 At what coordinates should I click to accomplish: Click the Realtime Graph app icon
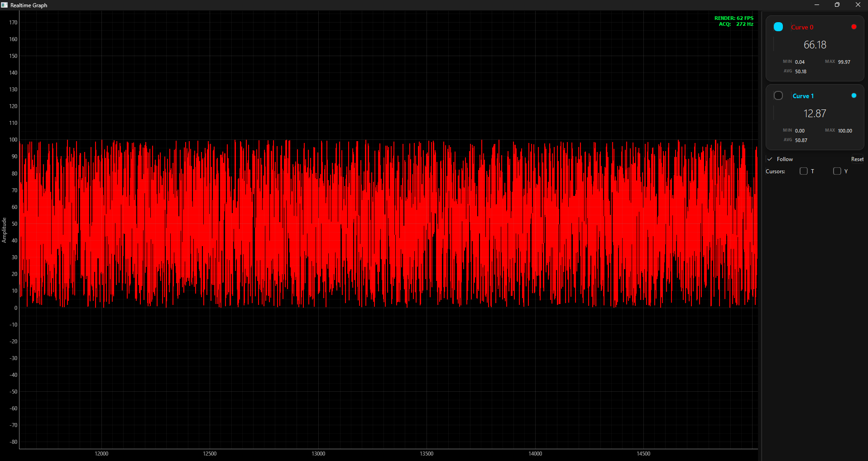tap(5, 5)
